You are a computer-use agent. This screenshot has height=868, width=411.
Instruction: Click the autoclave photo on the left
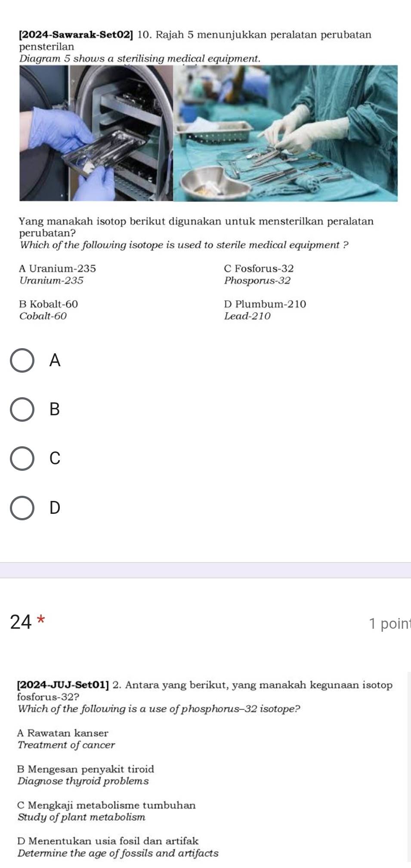[x=95, y=133]
